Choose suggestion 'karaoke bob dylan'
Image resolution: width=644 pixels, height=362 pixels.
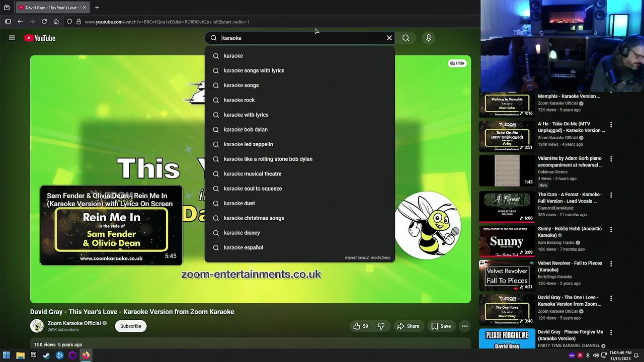[x=299, y=129]
